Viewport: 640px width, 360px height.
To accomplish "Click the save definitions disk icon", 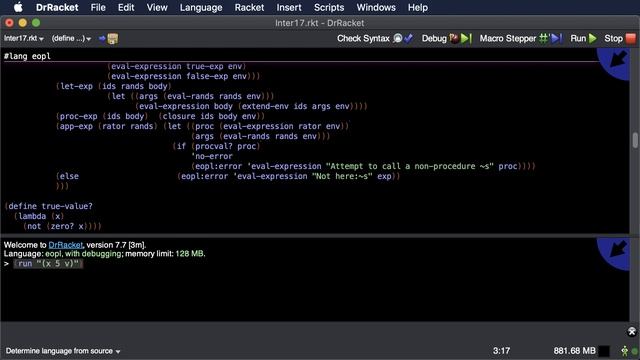I will click(113, 39).
